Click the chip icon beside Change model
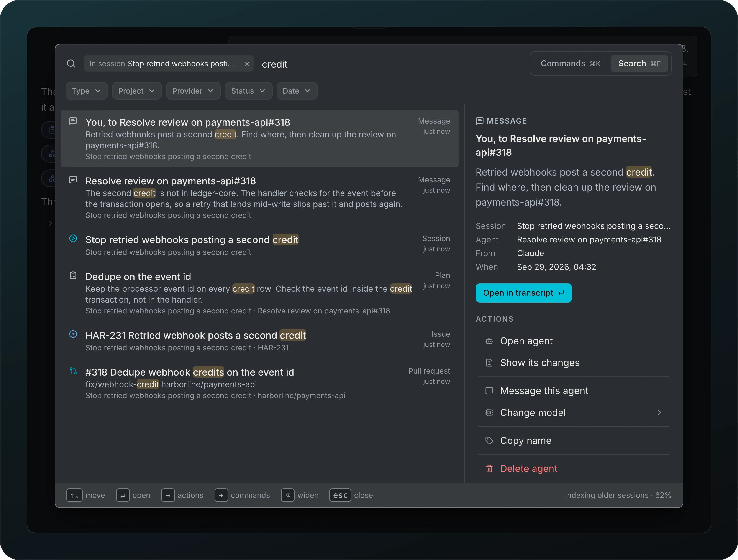 pyautogui.click(x=489, y=412)
